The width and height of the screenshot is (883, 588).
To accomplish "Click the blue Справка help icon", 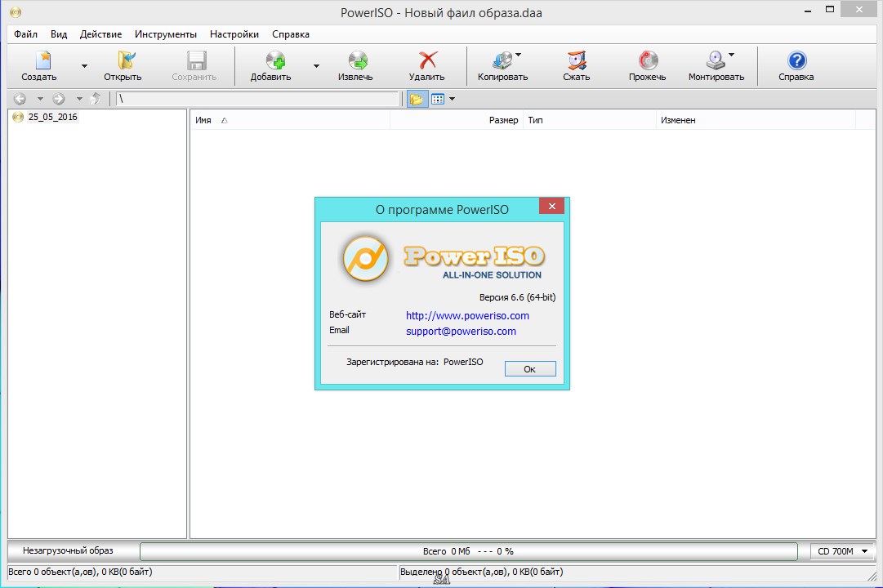I will tap(797, 60).
